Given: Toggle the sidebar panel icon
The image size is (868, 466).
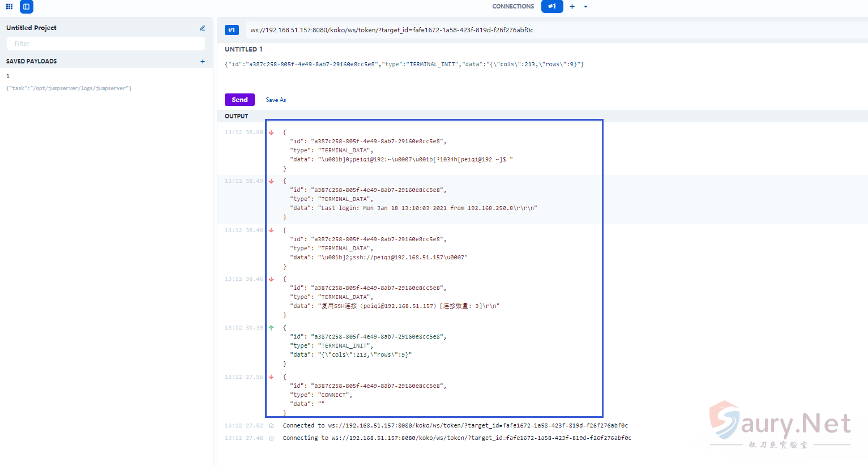Looking at the screenshot, I should click(26, 7).
